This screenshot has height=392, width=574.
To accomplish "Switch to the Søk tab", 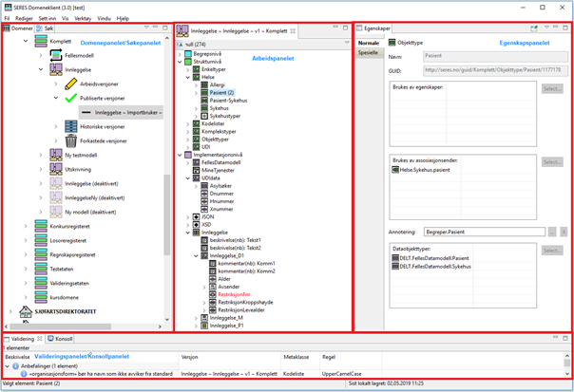I will point(45,28).
